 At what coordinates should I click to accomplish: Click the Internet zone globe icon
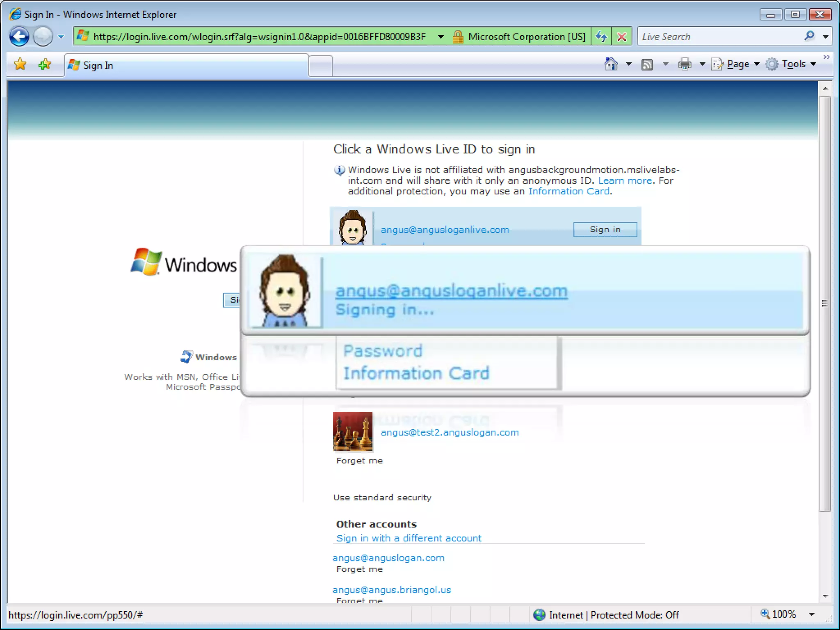(539, 615)
